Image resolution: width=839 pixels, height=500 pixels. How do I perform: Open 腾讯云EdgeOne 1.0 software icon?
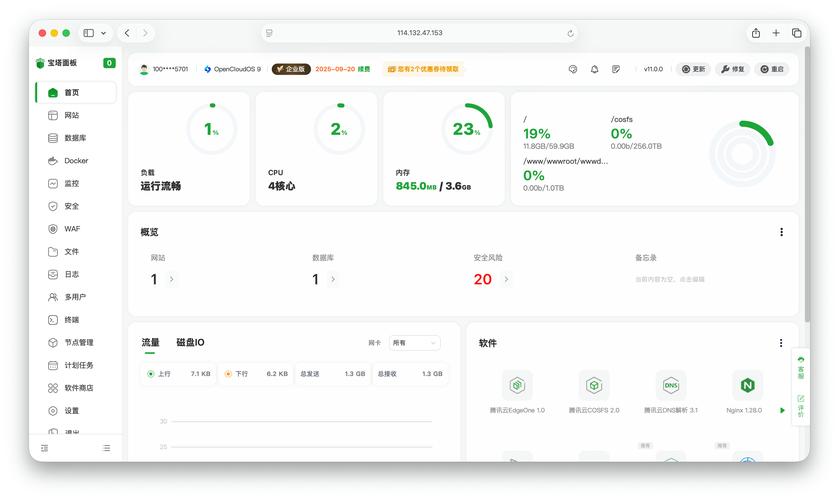click(x=517, y=385)
